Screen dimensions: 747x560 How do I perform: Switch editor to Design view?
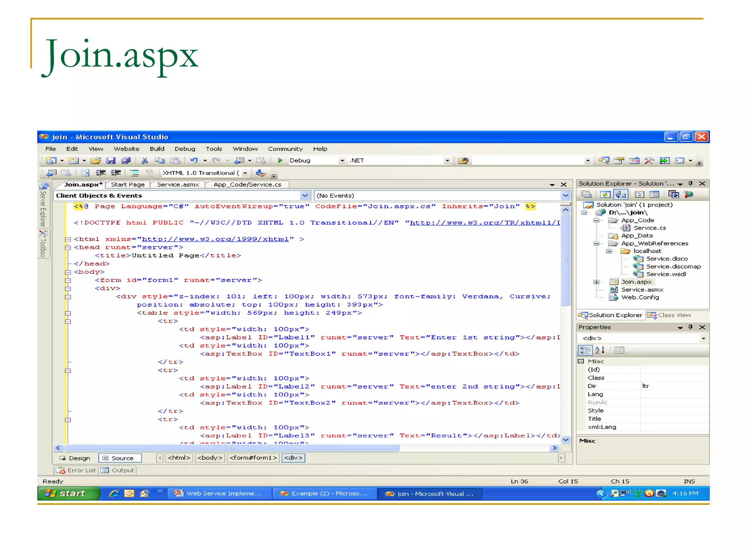click(76, 458)
